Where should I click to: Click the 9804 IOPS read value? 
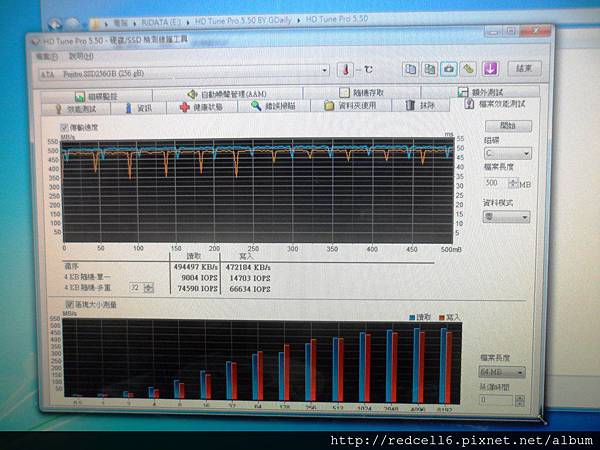199,278
